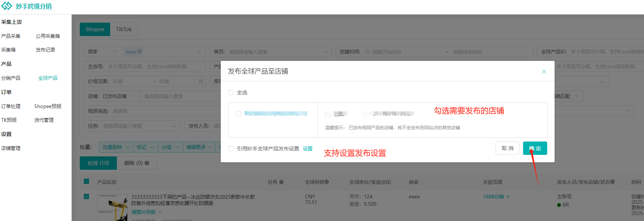Uncheck the 33333333333 product row checkbox
The width and height of the screenshot is (644, 221).
(x=86, y=196)
